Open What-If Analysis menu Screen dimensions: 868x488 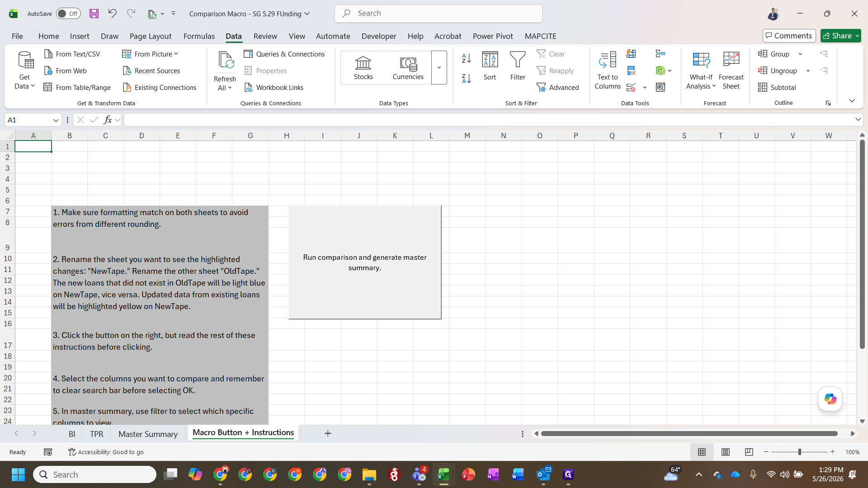click(x=701, y=70)
